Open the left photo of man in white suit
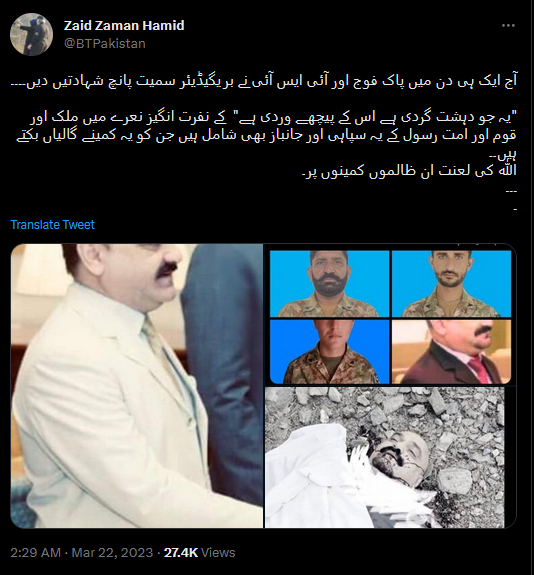Screen dimensions: 534x575 137,386
